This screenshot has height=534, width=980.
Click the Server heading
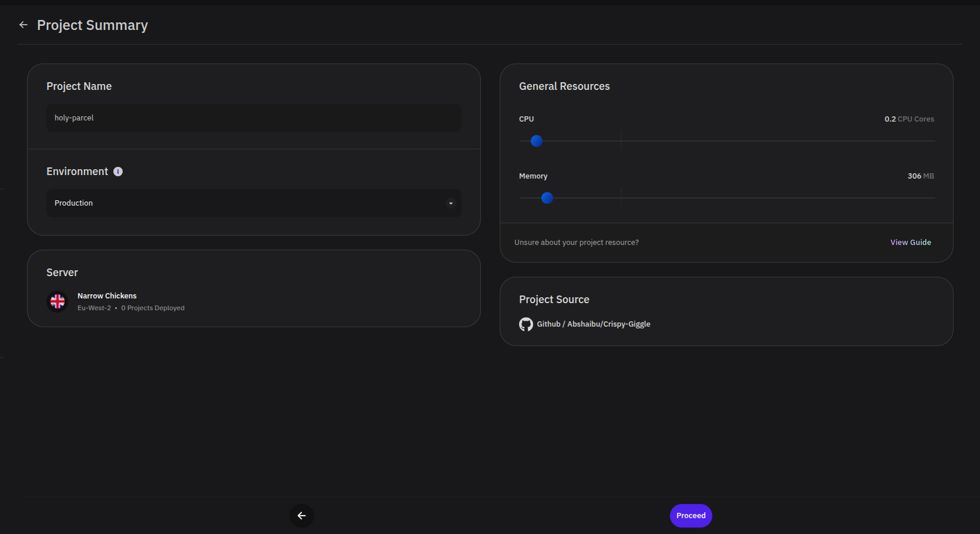tap(62, 273)
